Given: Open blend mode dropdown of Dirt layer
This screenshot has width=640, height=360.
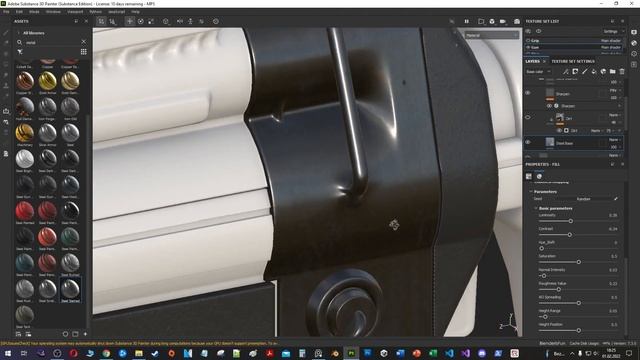Looking at the screenshot, I should tap(615, 115).
